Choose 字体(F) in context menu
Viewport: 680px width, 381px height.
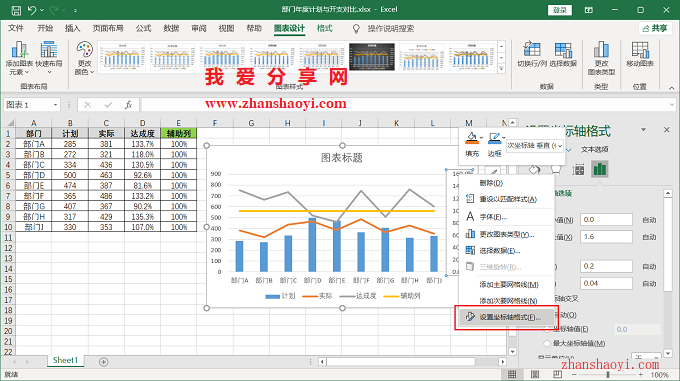tap(506, 217)
